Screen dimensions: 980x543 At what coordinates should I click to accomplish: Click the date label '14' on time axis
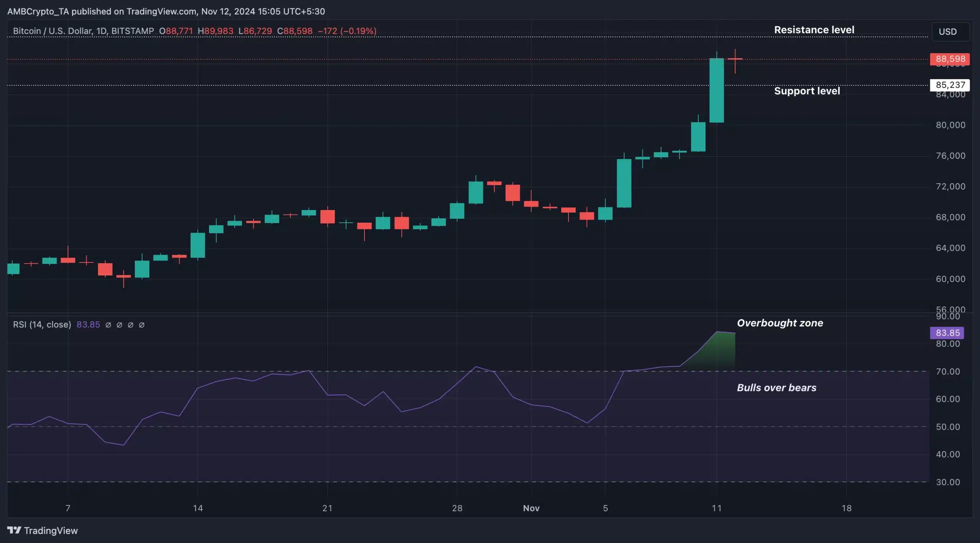tap(198, 508)
